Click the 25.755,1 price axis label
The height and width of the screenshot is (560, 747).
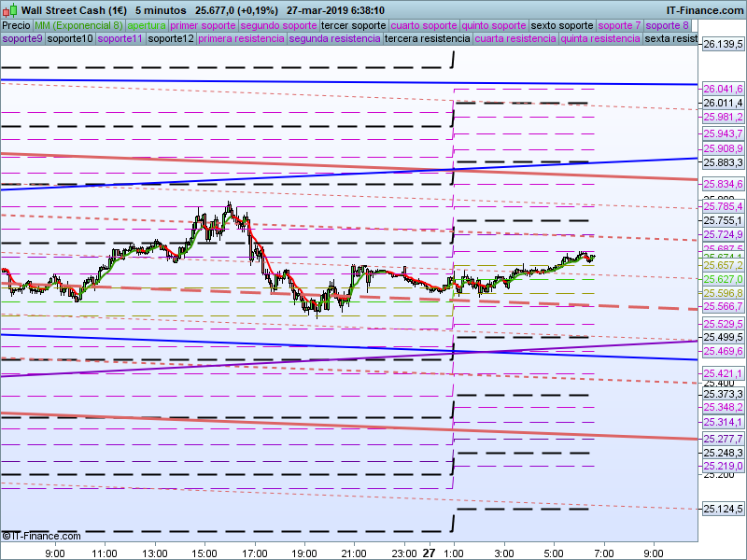[723, 220]
